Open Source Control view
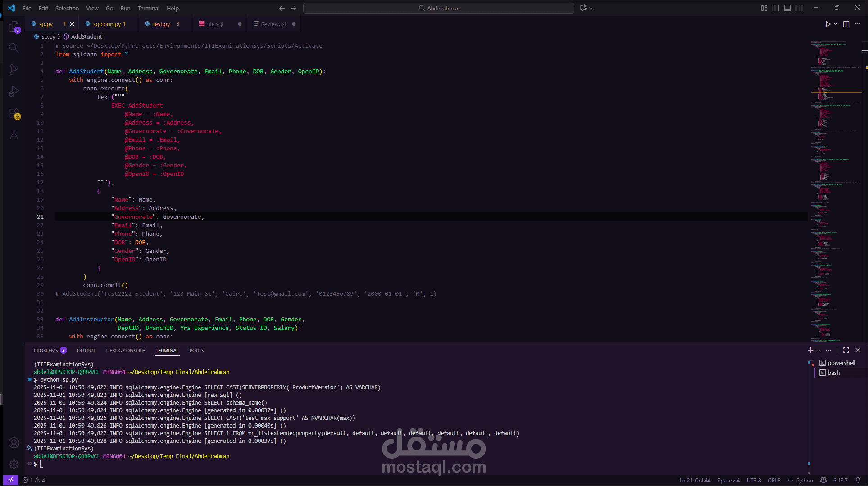 14,69
